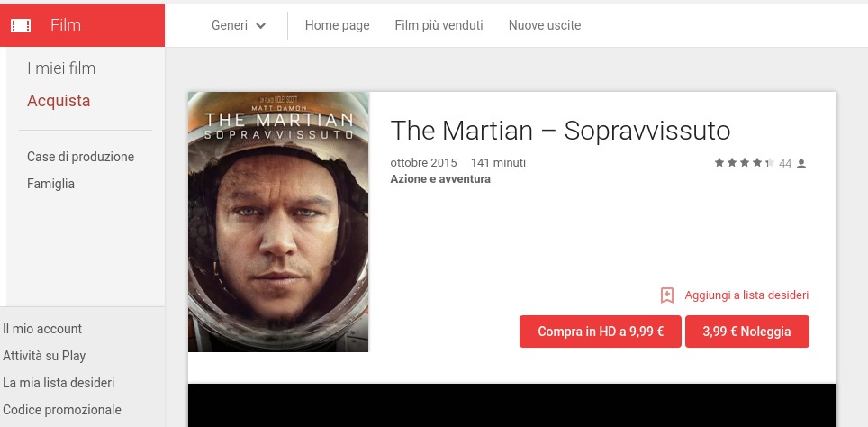Open Nuove uscite tab
868x427 pixels.
click(545, 25)
